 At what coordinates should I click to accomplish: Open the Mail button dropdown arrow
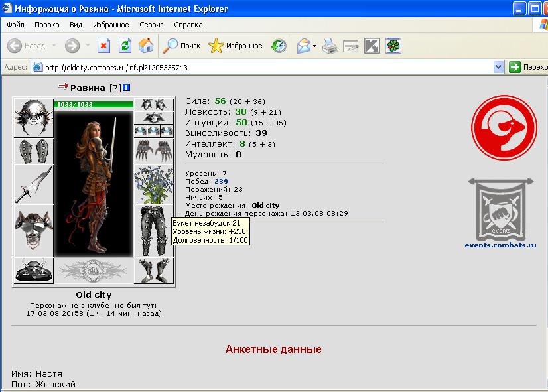315,46
